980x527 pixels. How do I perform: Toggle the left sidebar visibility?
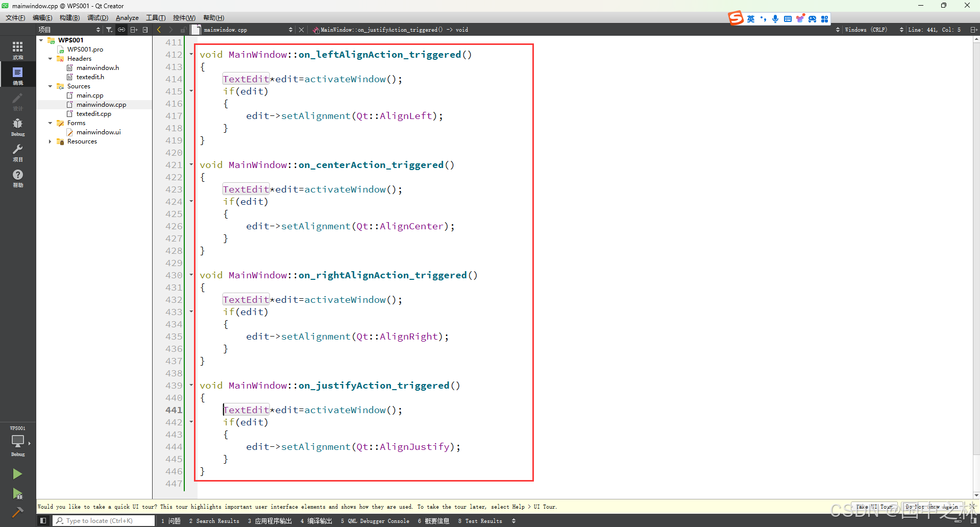pyautogui.click(x=43, y=521)
